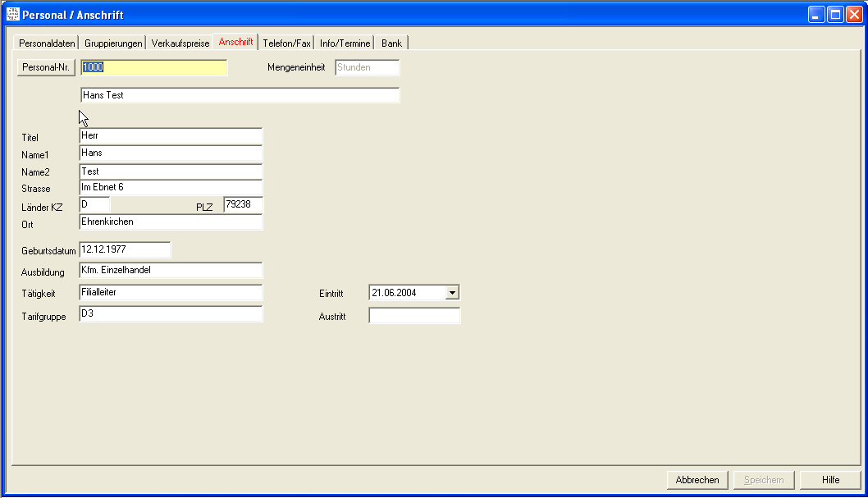Screen dimensions: 868x498
Task: Click the Abbrechen button
Action: pos(697,480)
